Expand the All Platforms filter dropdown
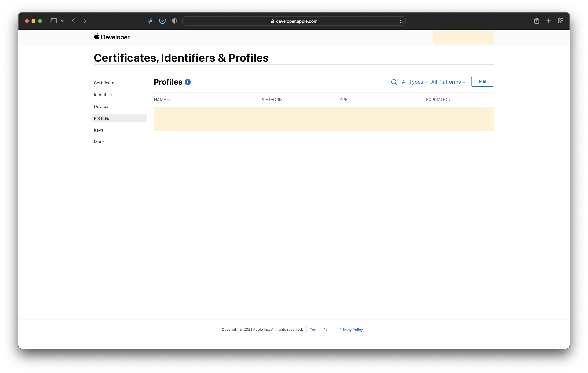 pyautogui.click(x=448, y=82)
